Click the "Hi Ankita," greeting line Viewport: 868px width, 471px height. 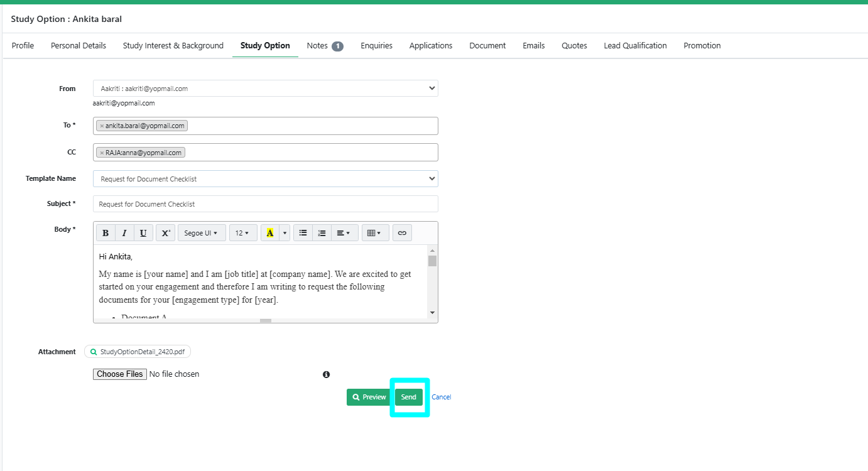coord(116,256)
